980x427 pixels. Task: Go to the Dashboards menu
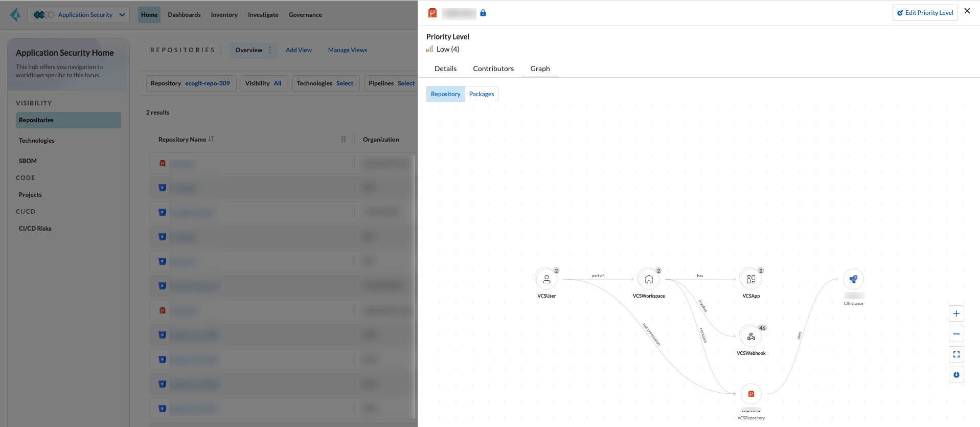[184, 15]
